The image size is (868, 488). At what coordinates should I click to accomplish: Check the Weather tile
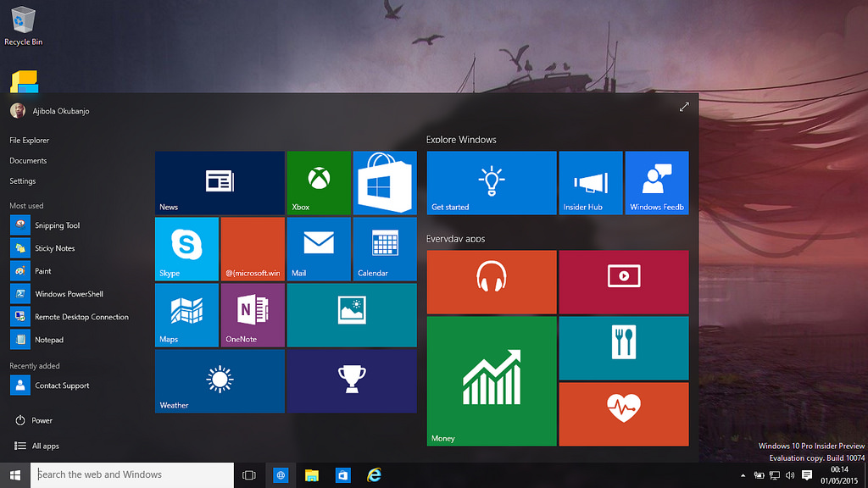(219, 381)
